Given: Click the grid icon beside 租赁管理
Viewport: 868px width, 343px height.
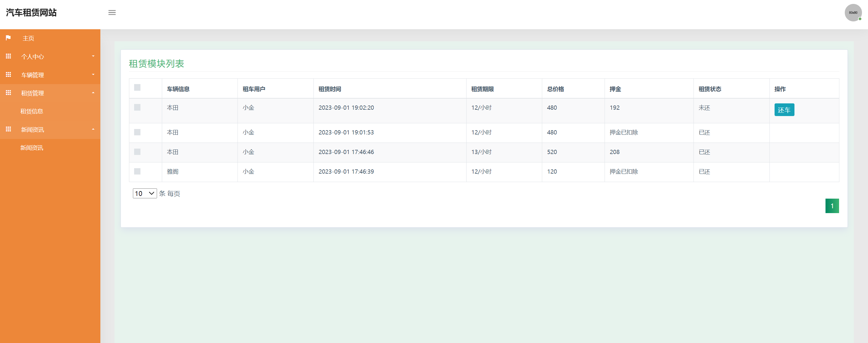Looking at the screenshot, I should coord(8,93).
